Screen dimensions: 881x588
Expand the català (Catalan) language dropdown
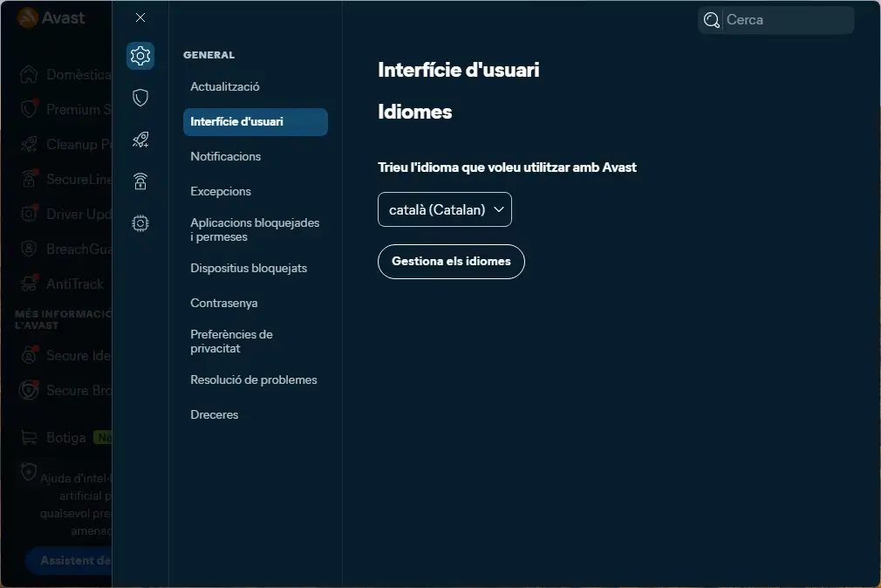(445, 209)
